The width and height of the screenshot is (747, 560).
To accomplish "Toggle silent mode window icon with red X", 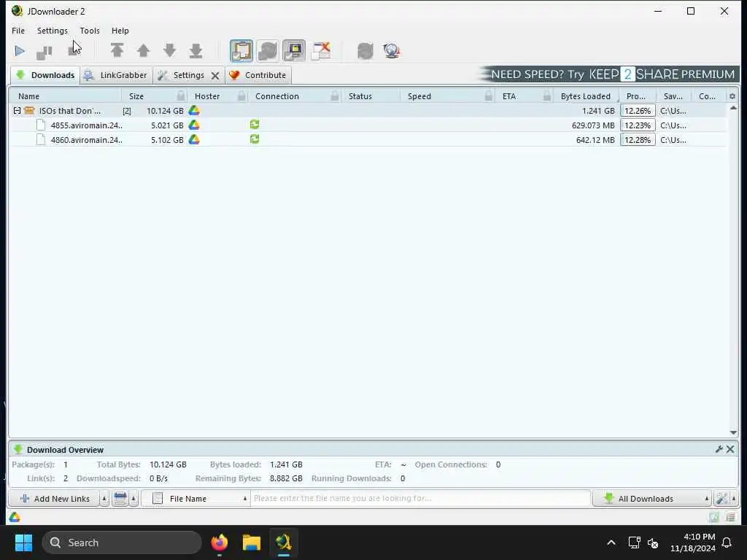I will coord(321,51).
